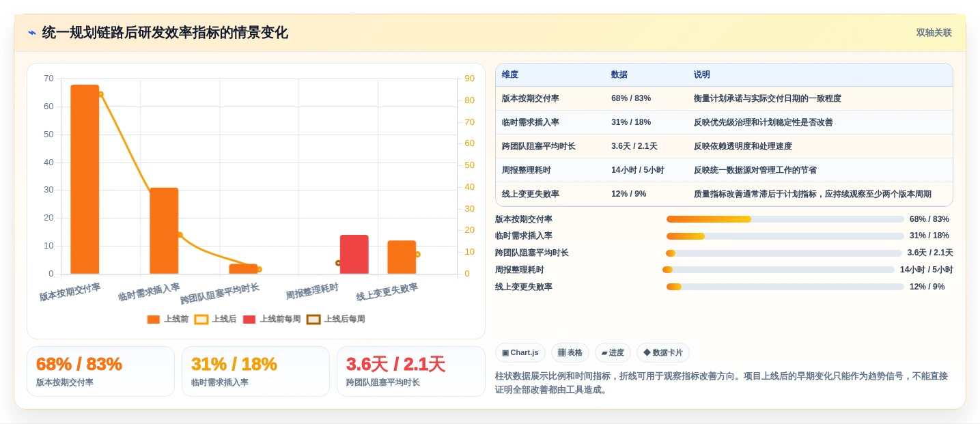Toggle the 上线前 legend entry
980x424 pixels.
coord(168,320)
